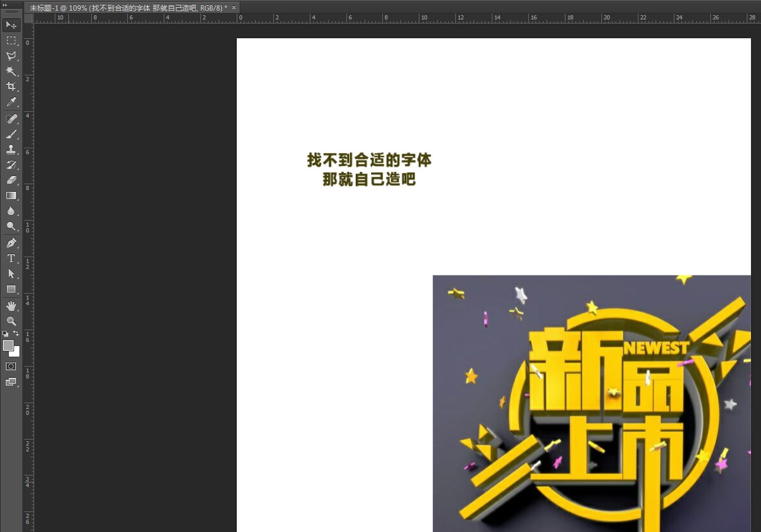Image resolution: width=761 pixels, height=532 pixels.
Task: Select the Rectangle shape tool
Action: pyautogui.click(x=11, y=289)
